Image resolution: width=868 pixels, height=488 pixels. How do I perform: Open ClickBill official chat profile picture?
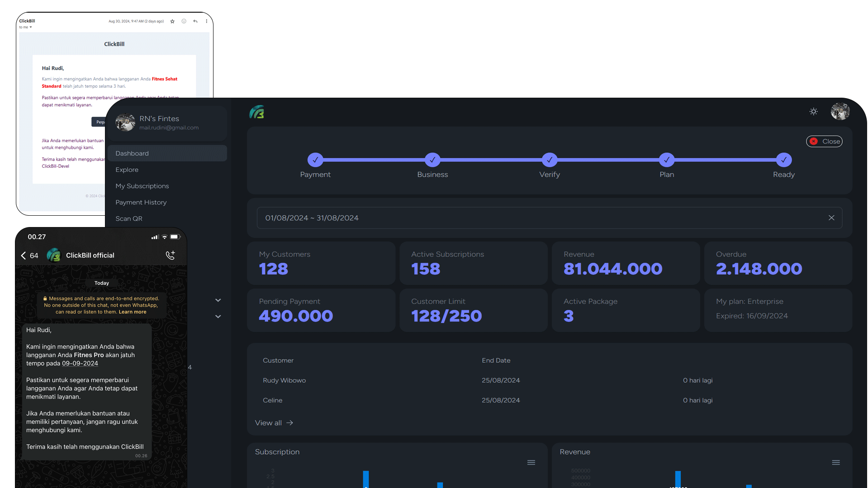54,255
